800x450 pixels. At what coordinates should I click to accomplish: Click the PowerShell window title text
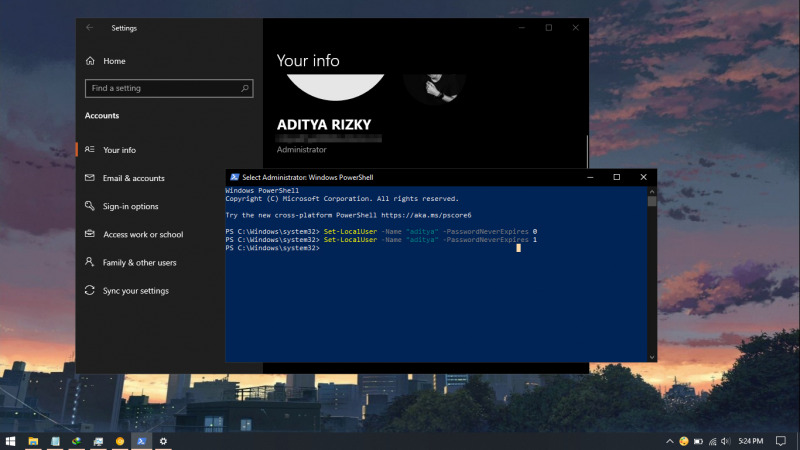tap(308, 178)
